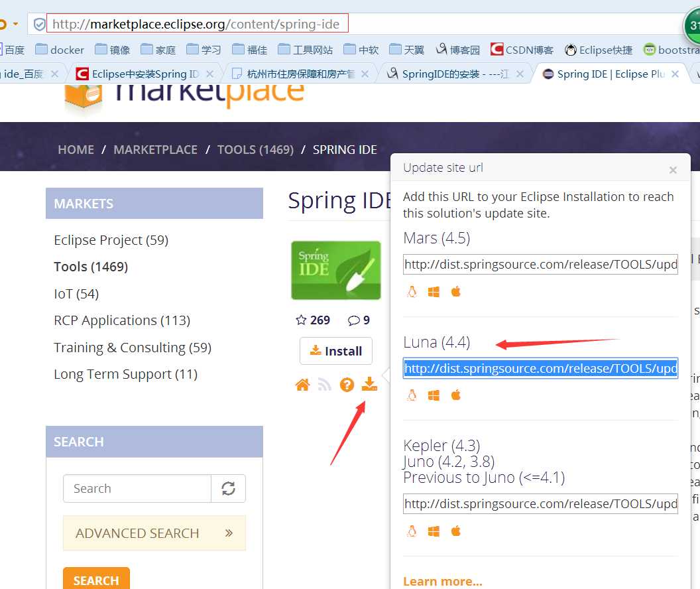Click into the Search text field
The width and height of the screenshot is (700, 589).
137,489
